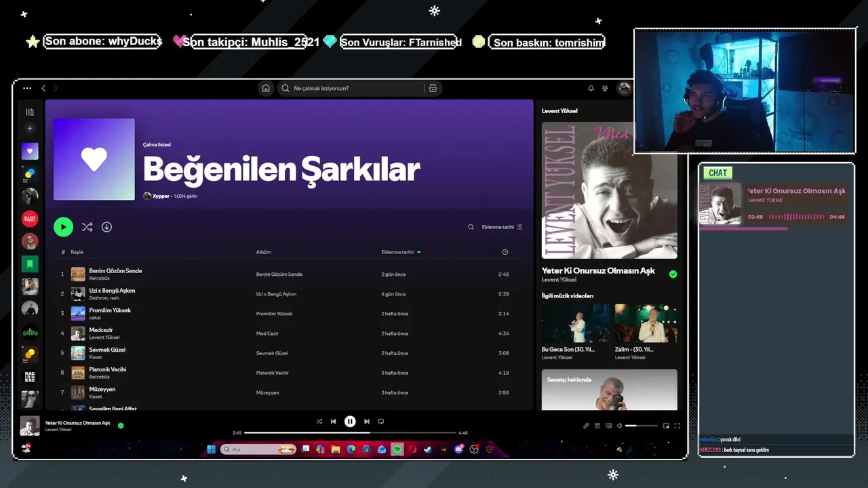Toggle shuffle beside the green play button
The image size is (868, 488).
click(87, 227)
